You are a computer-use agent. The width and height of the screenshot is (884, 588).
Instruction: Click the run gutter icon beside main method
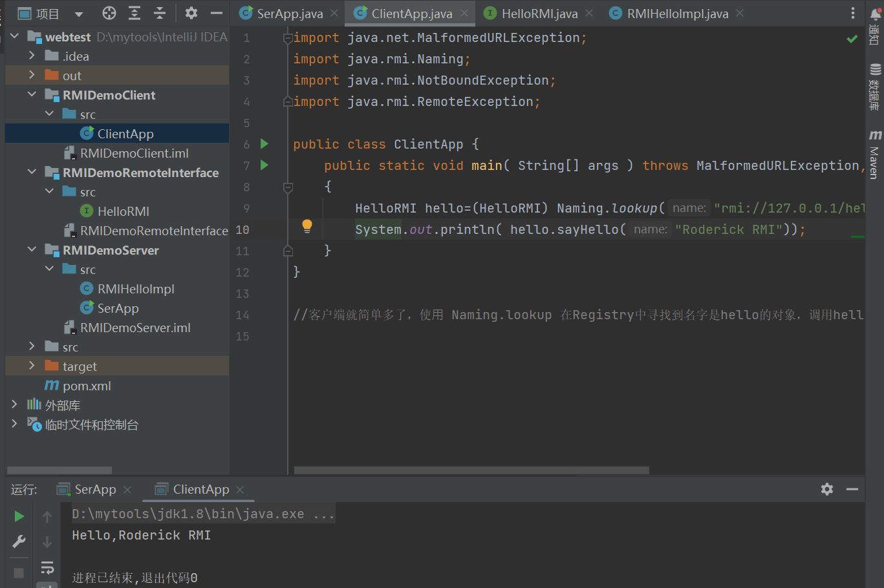264,165
